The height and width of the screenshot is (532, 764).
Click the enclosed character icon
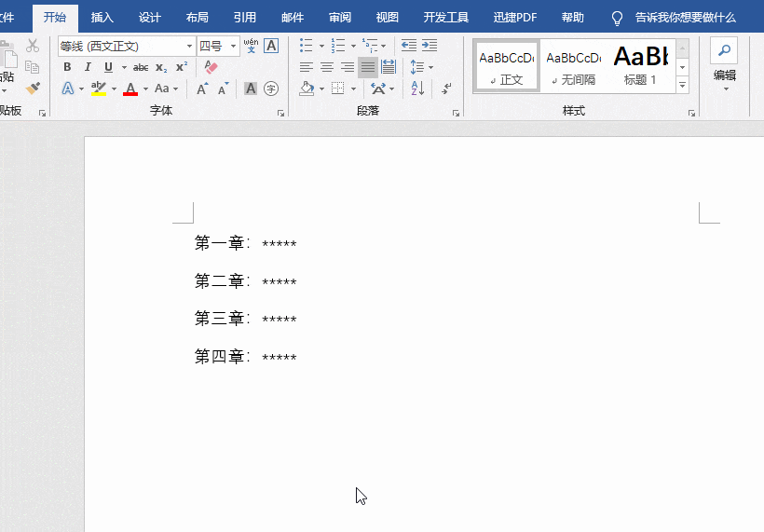point(271,89)
